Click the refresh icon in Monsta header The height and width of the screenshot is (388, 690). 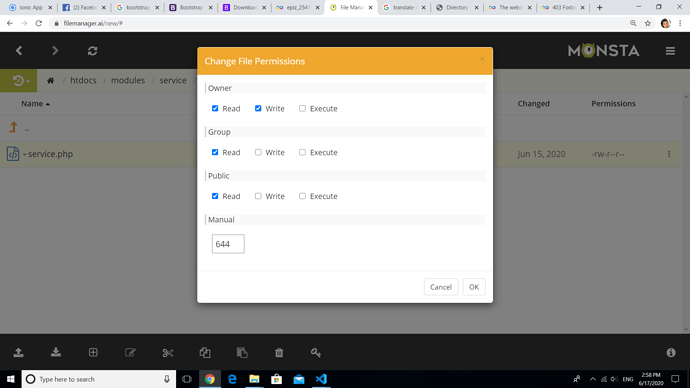pyautogui.click(x=92, y=51)
